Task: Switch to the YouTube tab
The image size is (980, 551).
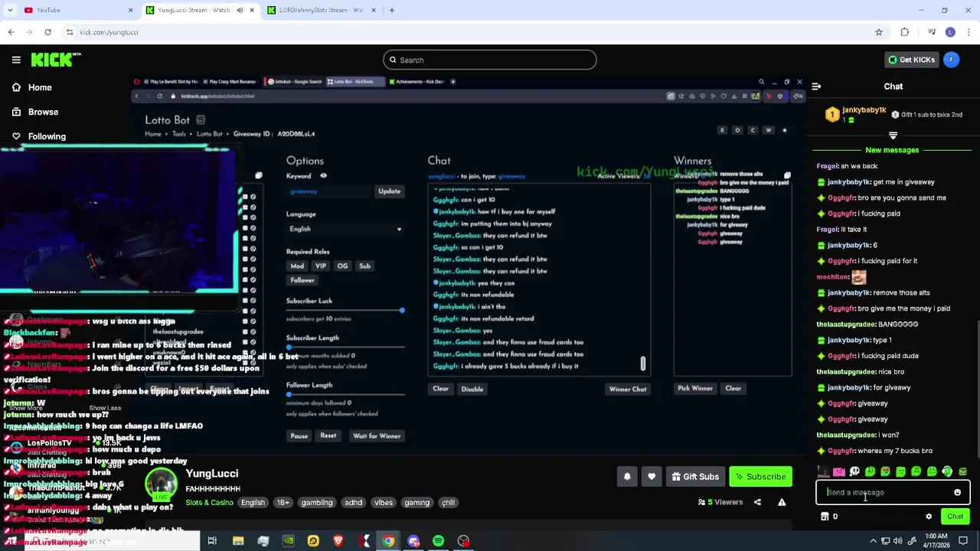Action: (77, 10)
